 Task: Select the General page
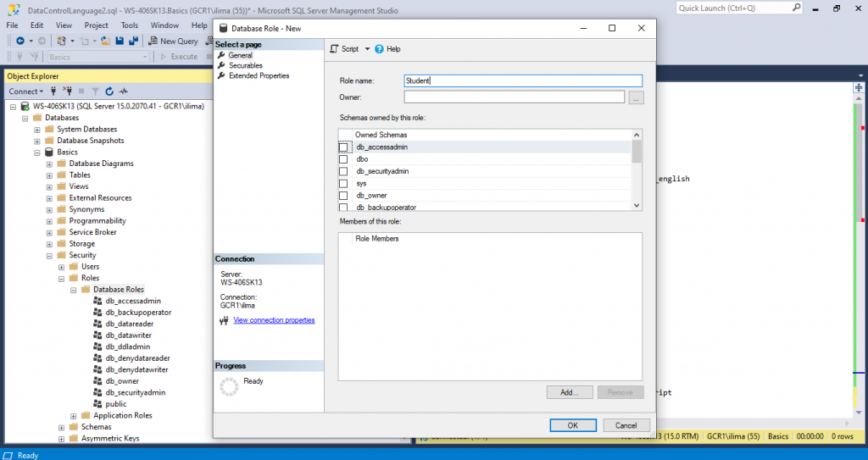pyautogui.click(x=240, y=55)
